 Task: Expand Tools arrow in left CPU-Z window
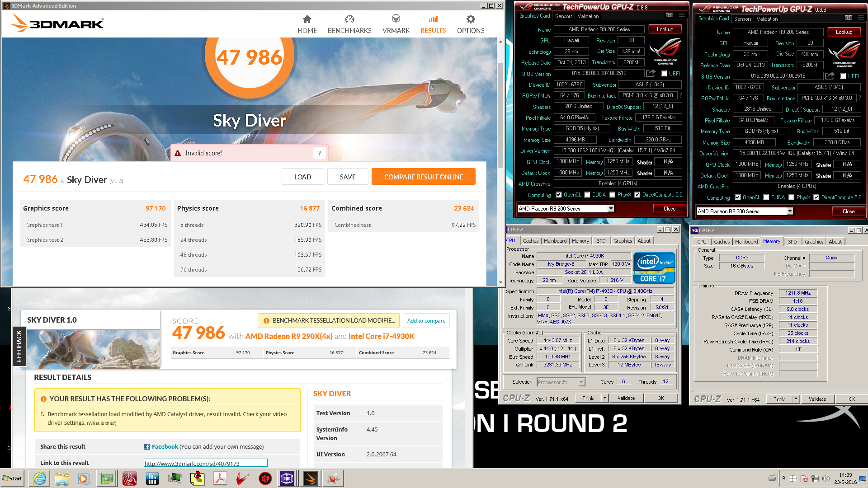604,398
